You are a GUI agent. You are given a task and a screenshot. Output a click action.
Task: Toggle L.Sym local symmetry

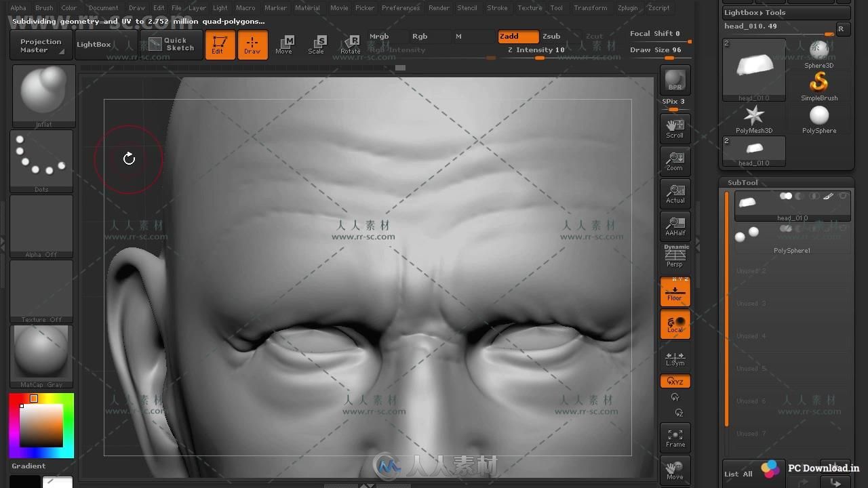click(675, 359)
